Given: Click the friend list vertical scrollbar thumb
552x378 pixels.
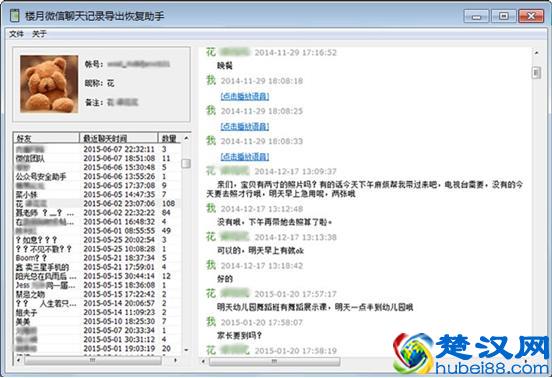Looking at the screenshot, I should pyautogui.click(x=186, y=163).
